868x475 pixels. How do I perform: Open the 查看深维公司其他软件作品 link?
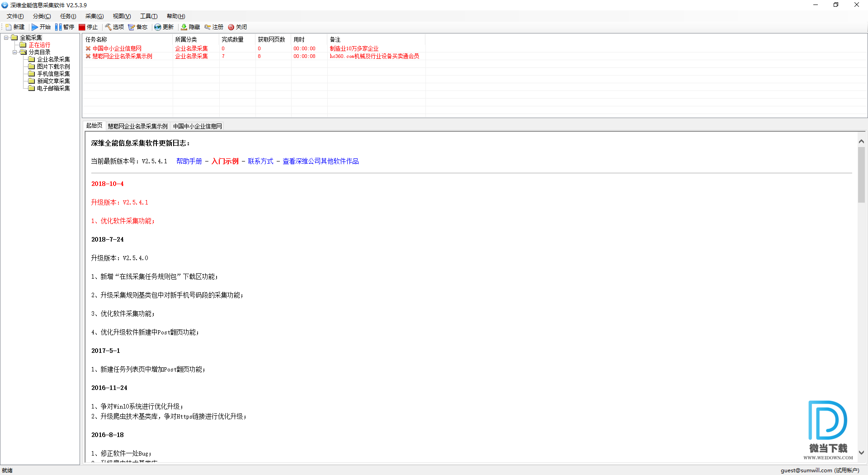[321, 161]
